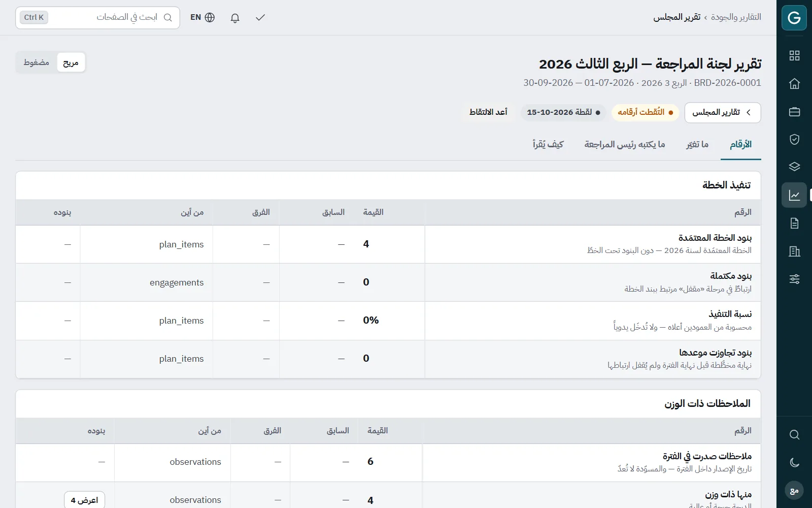Click the BRD-2026-0001 report ID line
The width and height of the screenshot is (812, 508).
[642, 83]
